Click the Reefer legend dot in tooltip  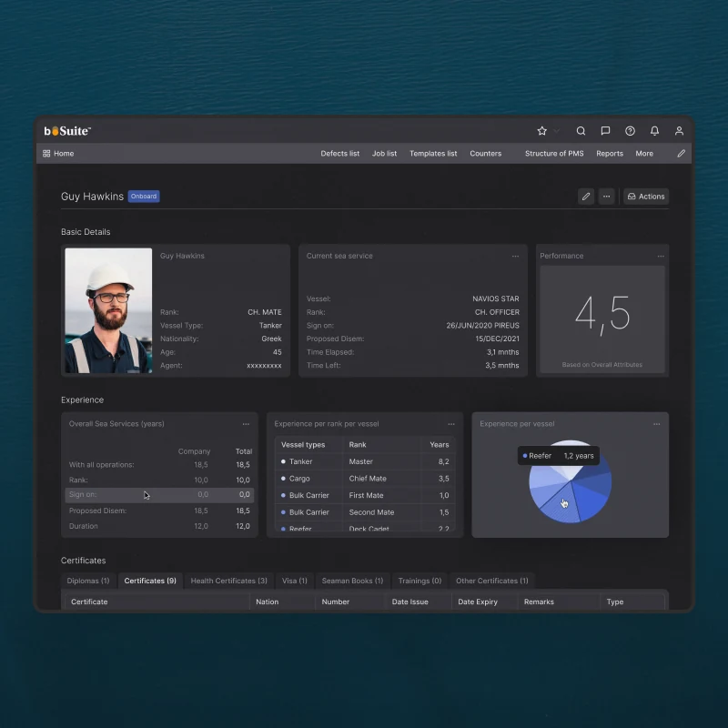(525, 456)
